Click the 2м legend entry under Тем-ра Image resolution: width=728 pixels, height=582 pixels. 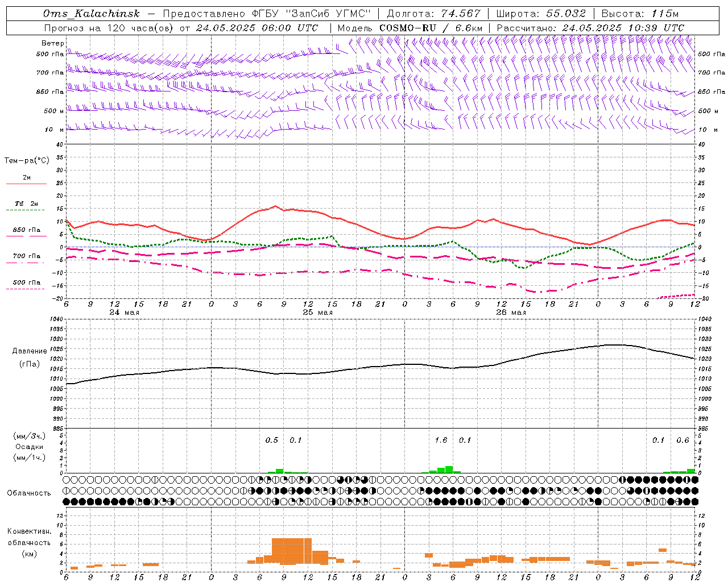point(27,177)
